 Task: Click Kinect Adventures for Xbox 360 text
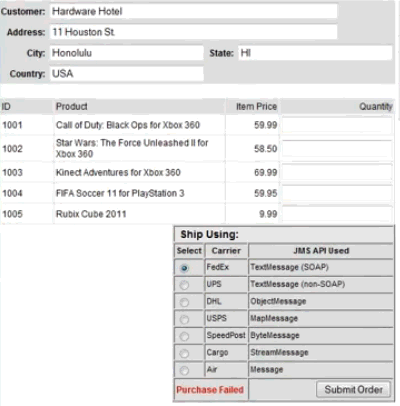(x=118, y=172)
